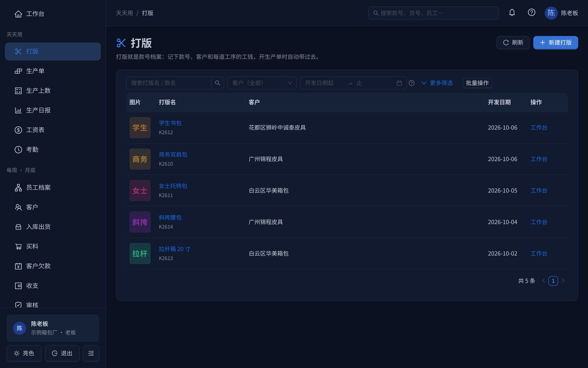Open the 商务双肩包 pattern link
The width and height of the screenshot is (588, 368).
point(173,155)
